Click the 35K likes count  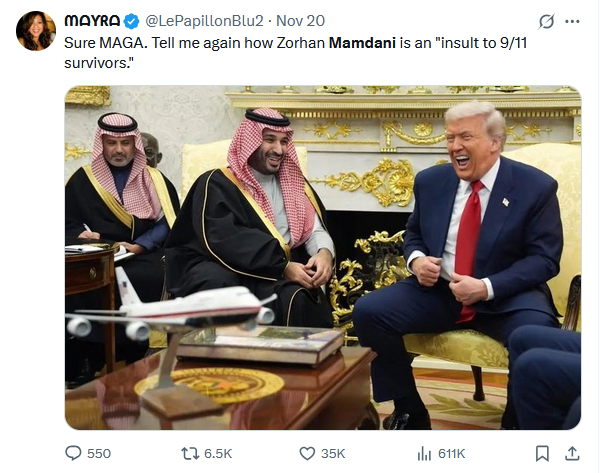click(x=333, y=454)
